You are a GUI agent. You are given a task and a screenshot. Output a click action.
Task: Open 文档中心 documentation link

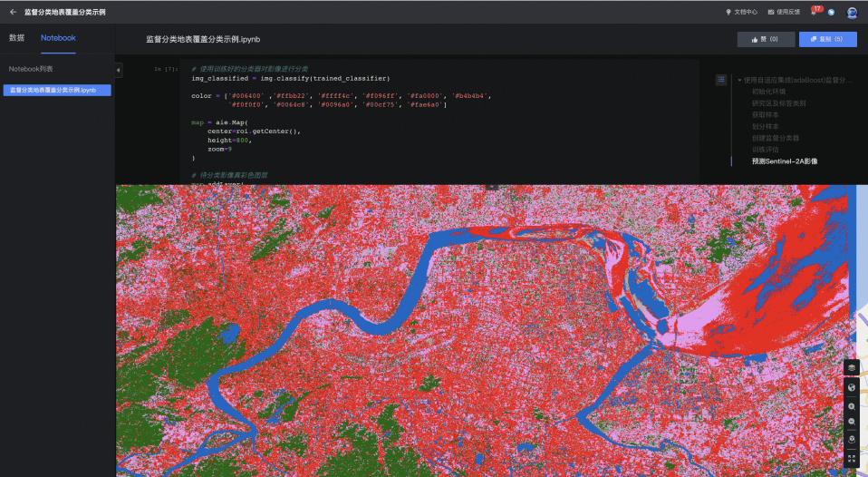coord(741,12)
